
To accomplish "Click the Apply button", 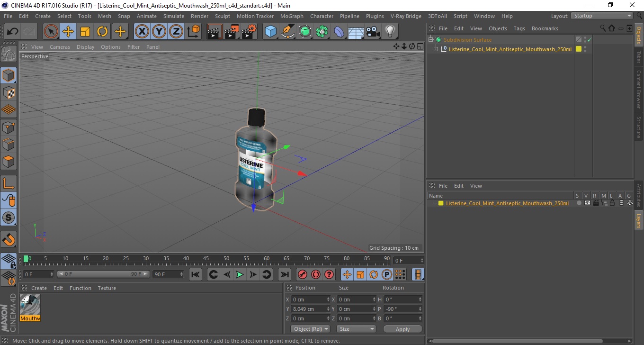I will tap(402, 329).
